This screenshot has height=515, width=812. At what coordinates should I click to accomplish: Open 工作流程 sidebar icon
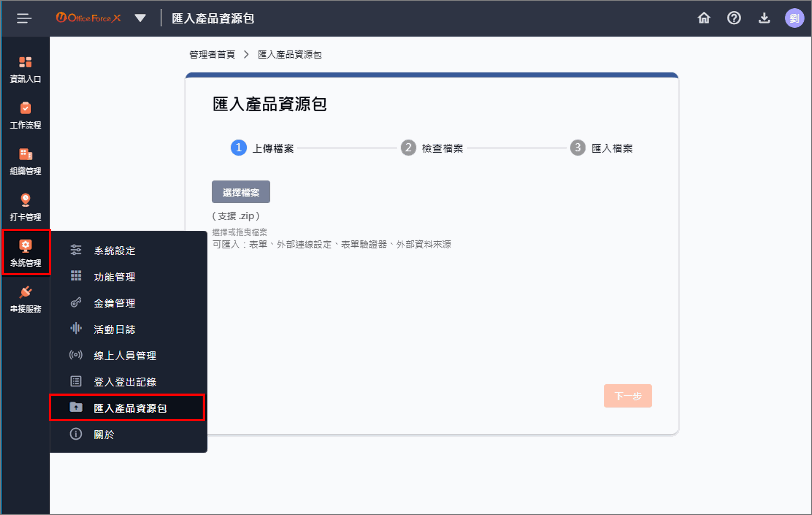coord(25,116)
